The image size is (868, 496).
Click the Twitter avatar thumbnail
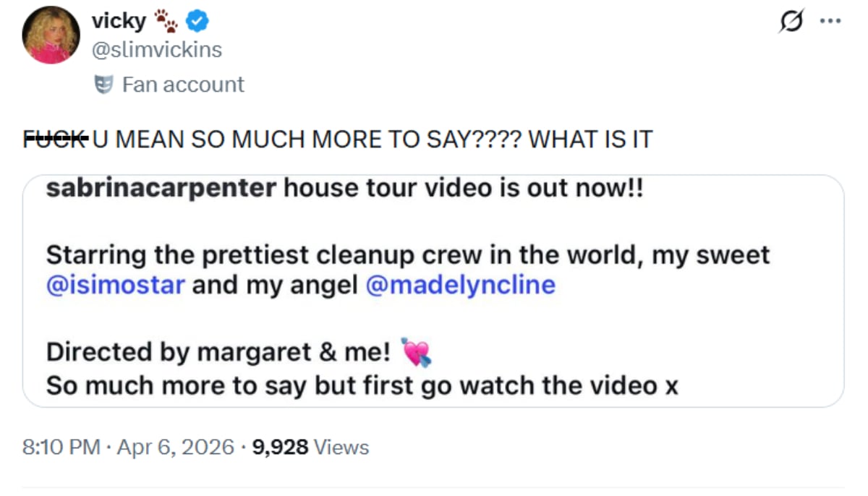[51, 35]
